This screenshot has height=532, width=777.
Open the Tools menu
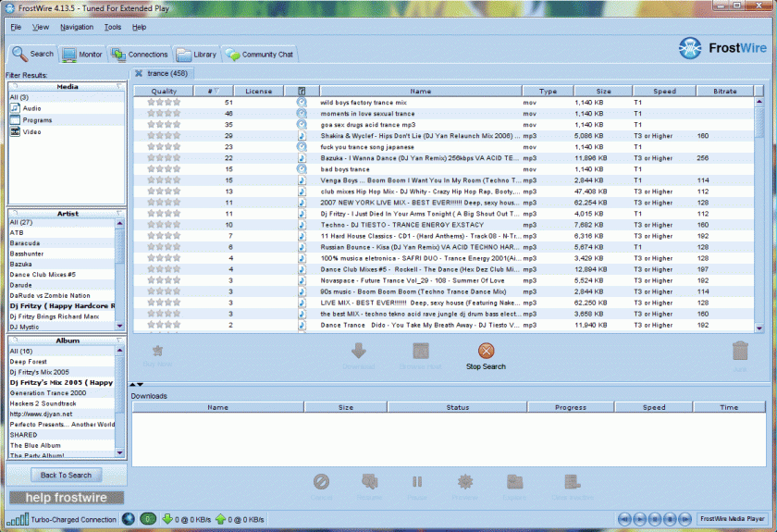pyautogui.click(x=113, y=27)
